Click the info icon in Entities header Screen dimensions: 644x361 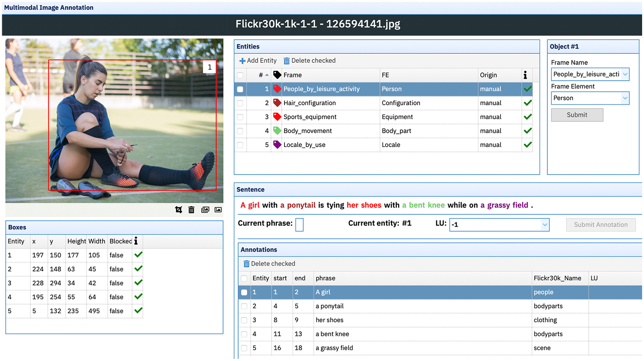[525, 75]
